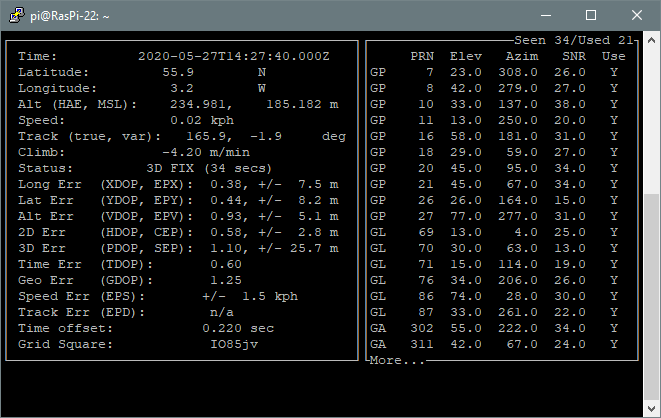This screenshot has height=418, width=661.
Task: Click the HAE altitude value 234.981
Action: pos(198,104)
